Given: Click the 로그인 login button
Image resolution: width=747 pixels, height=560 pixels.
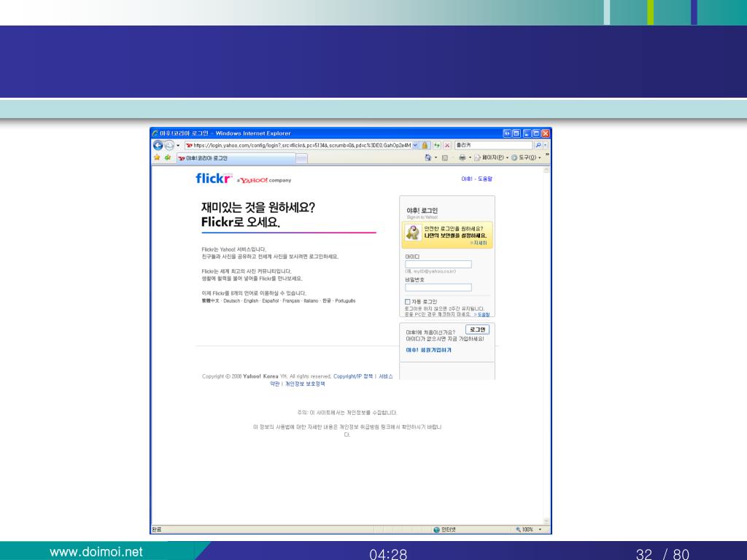Looking at the screenshot, I should [x=477, y=330].
